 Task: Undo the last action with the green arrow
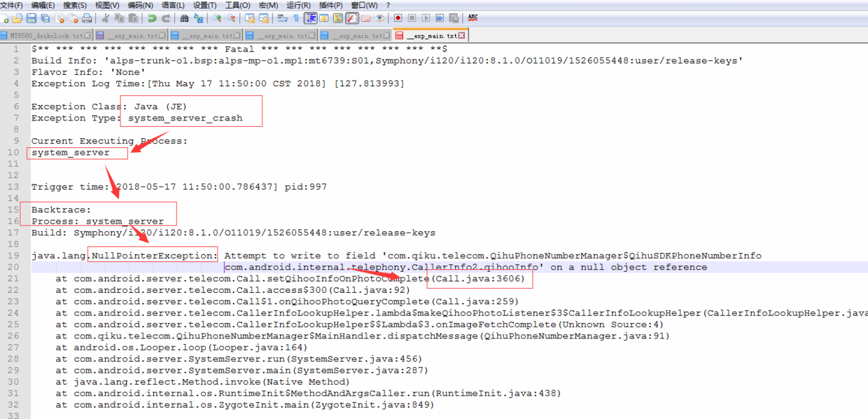tap(151, 18)
